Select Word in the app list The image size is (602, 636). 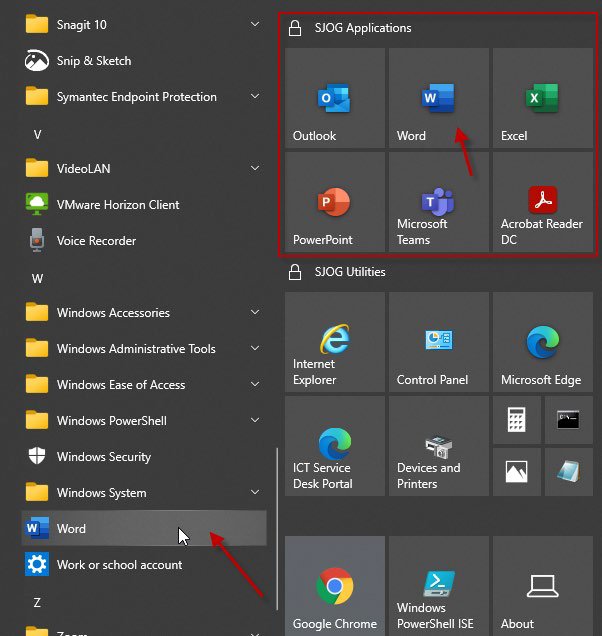point(144,528)
